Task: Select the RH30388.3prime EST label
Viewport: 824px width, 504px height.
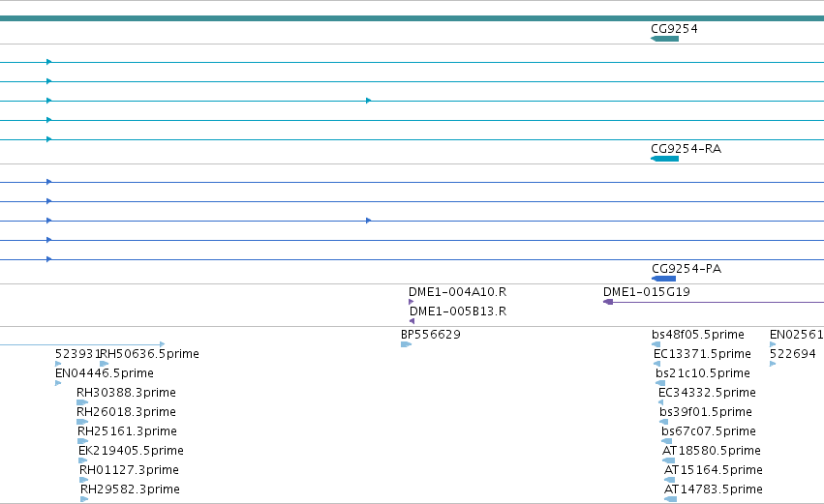Action: point(126,393)
